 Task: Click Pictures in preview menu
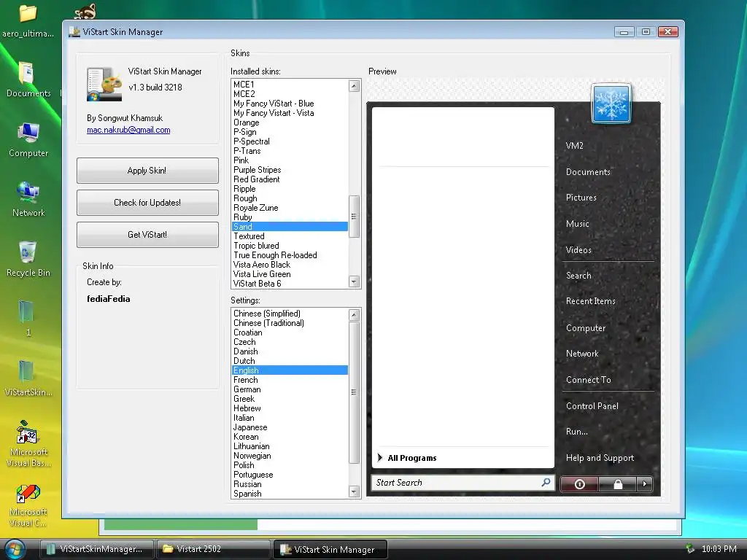(x=581, y=197)
